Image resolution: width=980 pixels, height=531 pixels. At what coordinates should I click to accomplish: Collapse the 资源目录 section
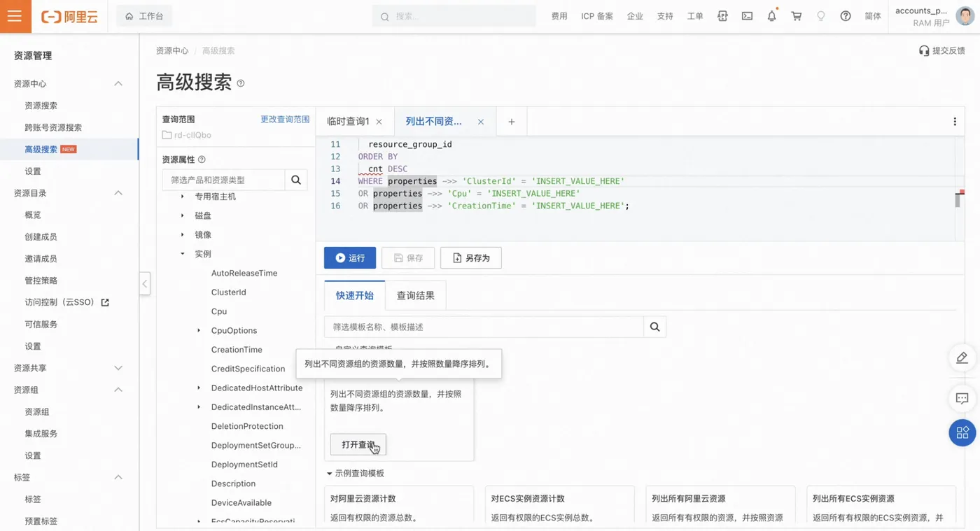point(118,193)
